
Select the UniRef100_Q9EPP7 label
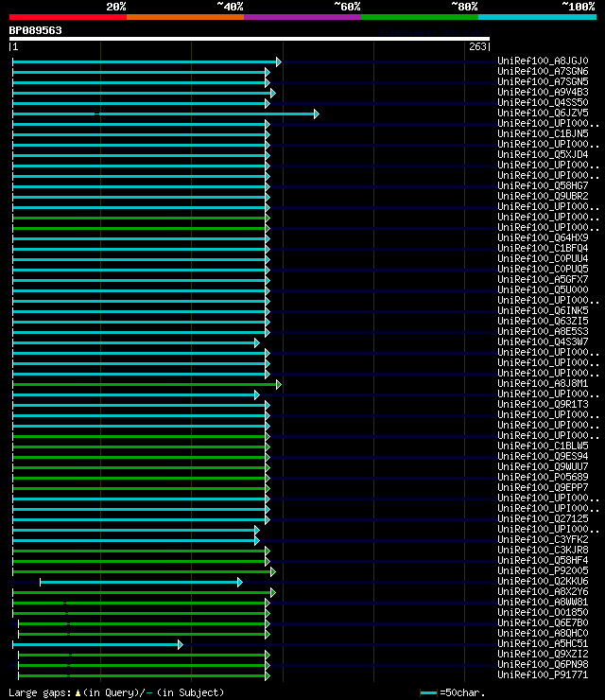click(x=543, y=487)
